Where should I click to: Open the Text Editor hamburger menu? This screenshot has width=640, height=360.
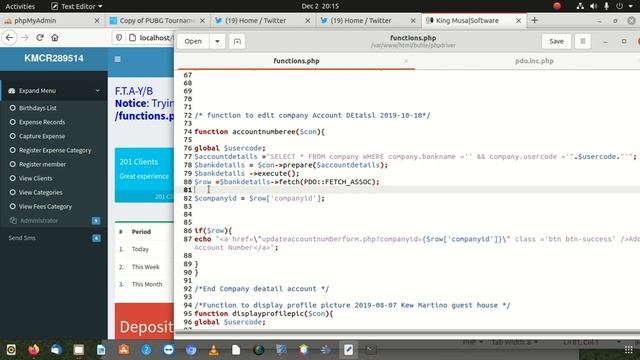click(x=582, y=41)
